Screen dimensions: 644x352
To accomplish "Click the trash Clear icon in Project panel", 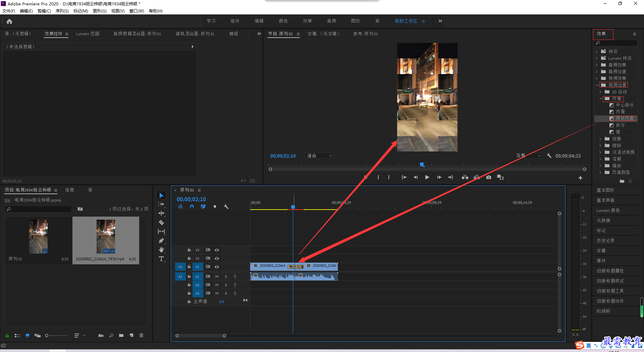I will click(142, 336).
